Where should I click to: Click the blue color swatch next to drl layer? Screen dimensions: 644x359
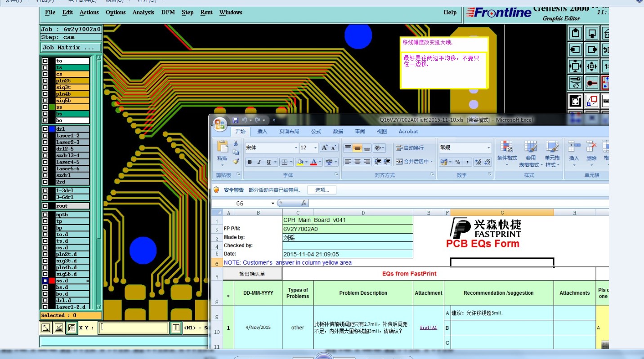(52, 129)
